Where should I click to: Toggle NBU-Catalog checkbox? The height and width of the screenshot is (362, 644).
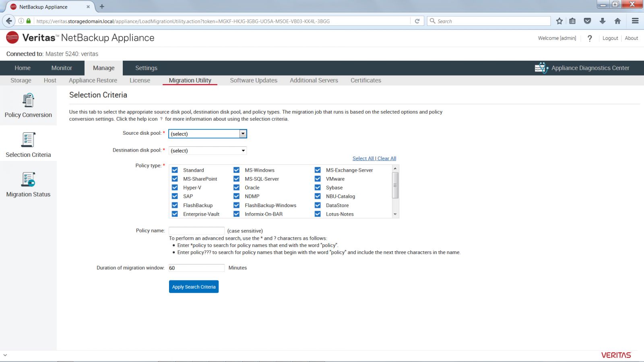click(x=318, y=196)
